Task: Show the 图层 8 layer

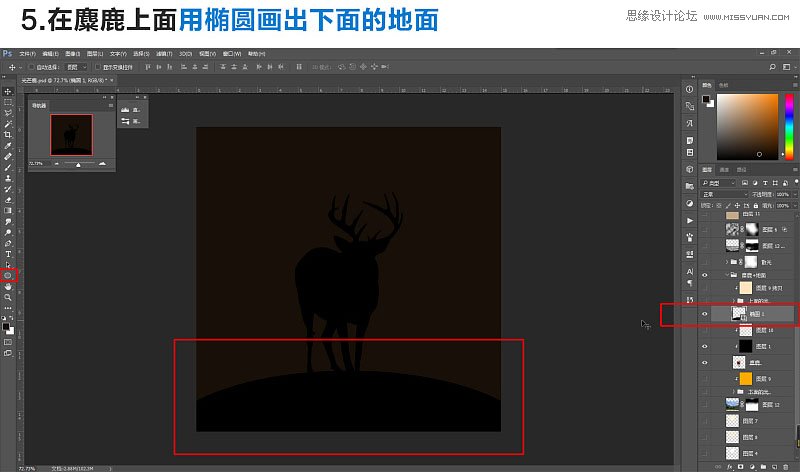Action: click(x=705, y=437)
